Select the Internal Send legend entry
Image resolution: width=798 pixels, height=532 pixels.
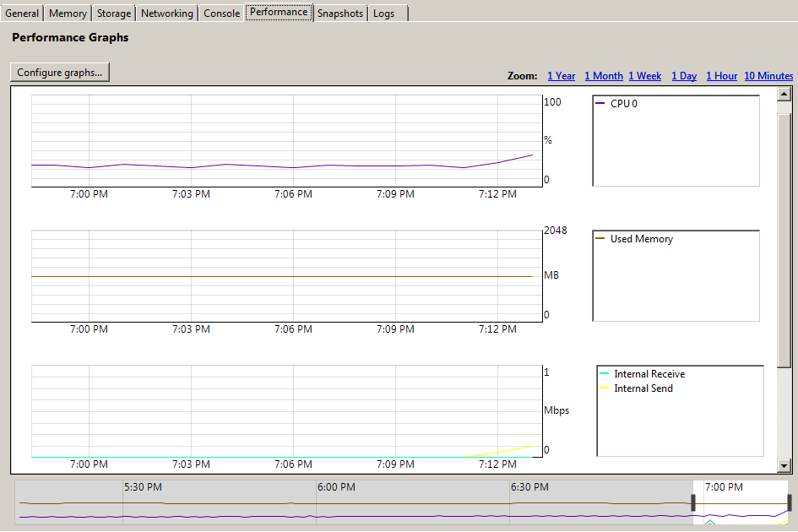[x=636, y=388]
